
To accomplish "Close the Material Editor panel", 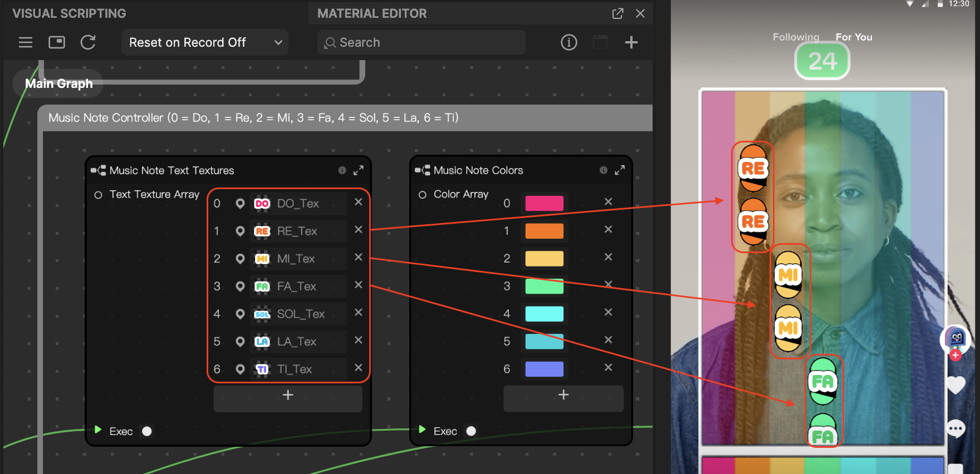I will pos(640,13).
